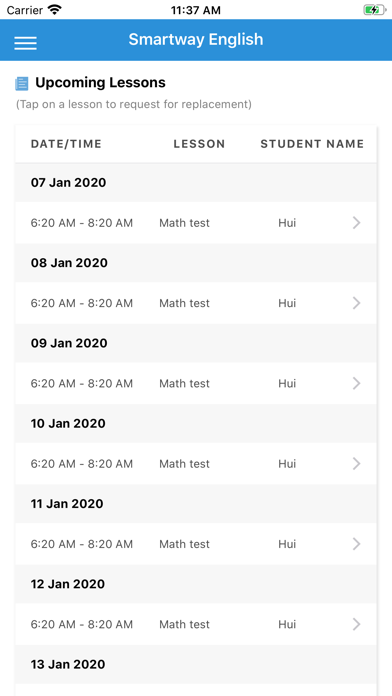Open chevron for 07 Jan 2020 lesson
Screen dimensions: 392x696
click(x=356, y=223)
